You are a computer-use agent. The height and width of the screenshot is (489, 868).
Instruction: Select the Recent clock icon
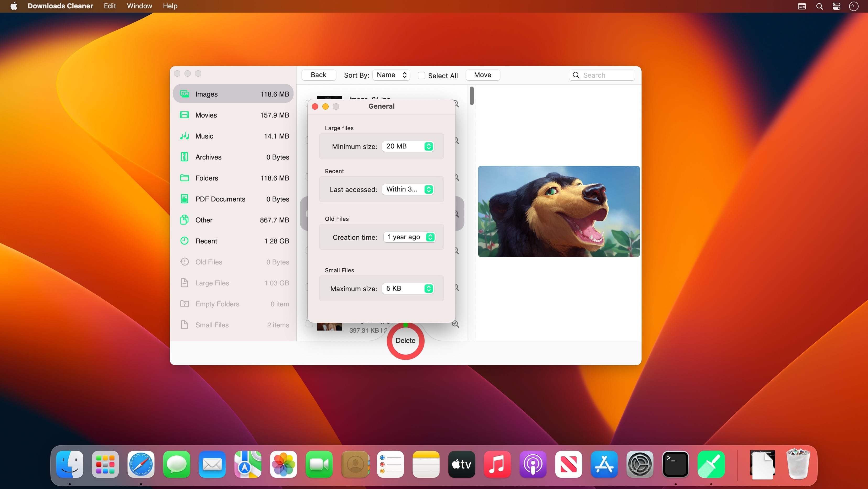[184, 241]
